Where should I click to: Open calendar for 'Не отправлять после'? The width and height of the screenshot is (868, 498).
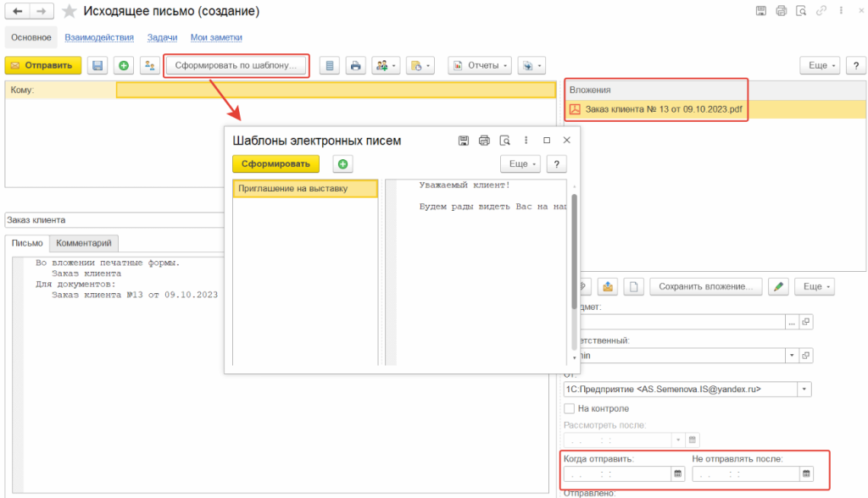(x=805, y=474)
